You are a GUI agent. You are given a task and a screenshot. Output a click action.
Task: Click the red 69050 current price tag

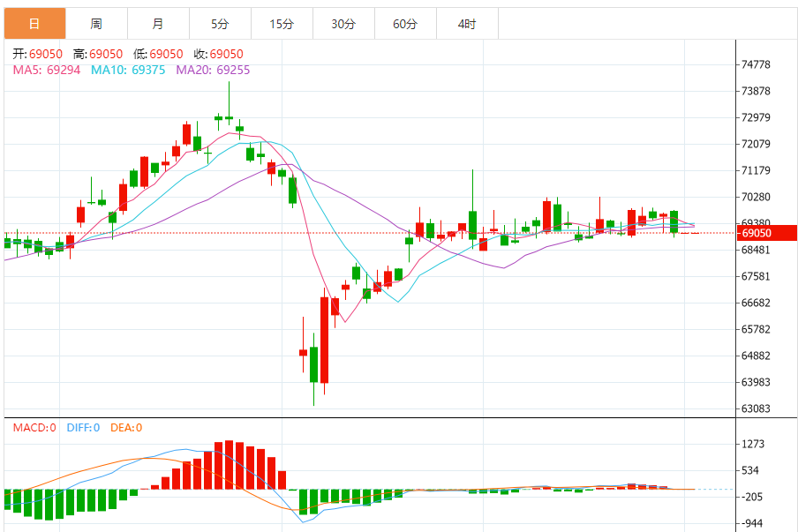pyautogui.click(x=767, y=233)
